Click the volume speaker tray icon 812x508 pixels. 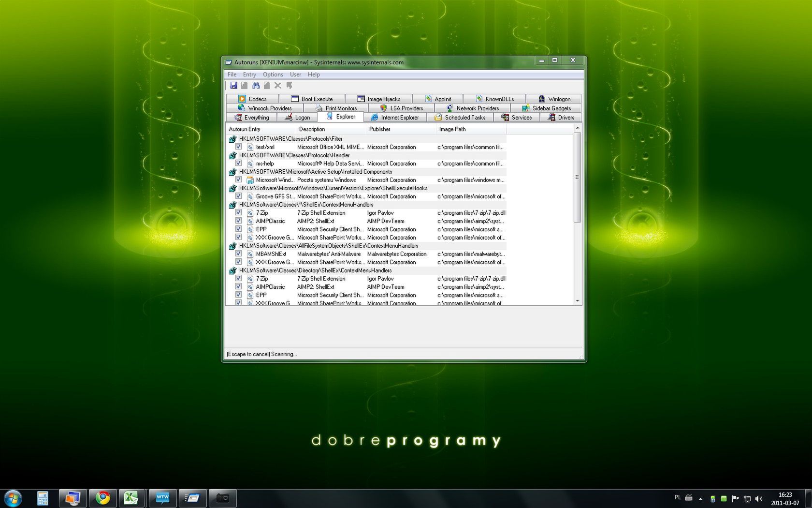pos(758,499)
